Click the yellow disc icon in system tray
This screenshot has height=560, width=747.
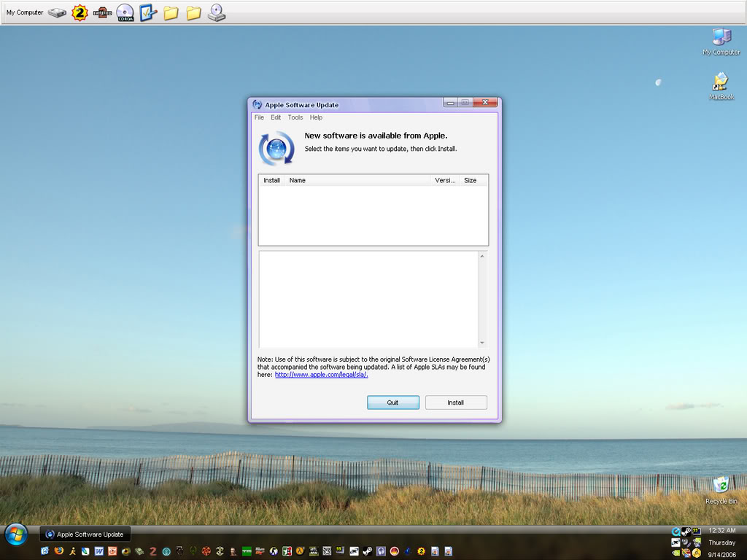[697, 553]
